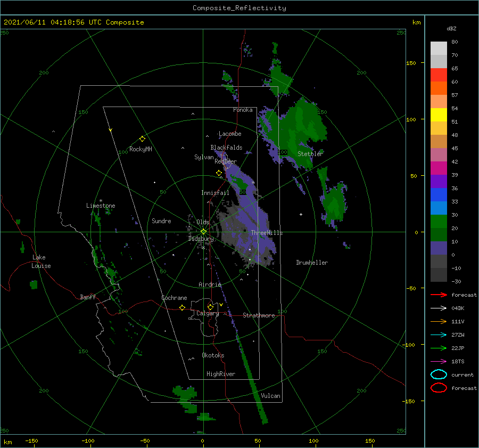Click the yellow diamond marker below RedDeer

click(219, 173)
